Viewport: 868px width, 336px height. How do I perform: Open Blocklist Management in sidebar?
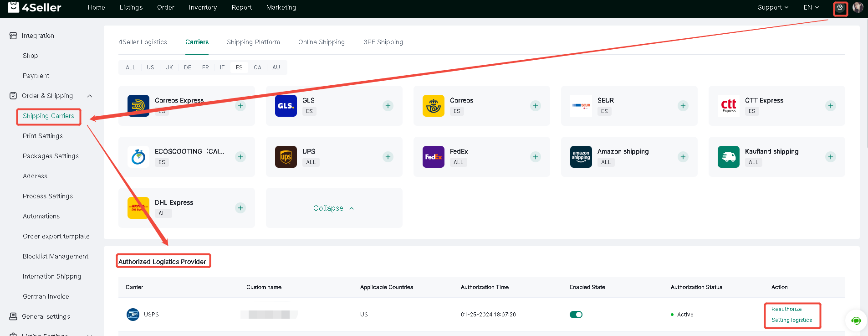(x=56, y=256)
